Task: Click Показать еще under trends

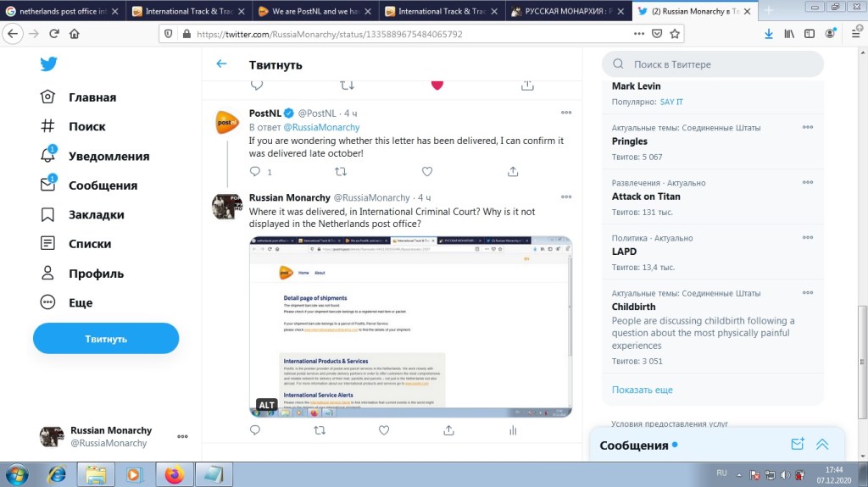Action: tap(642, 390)
